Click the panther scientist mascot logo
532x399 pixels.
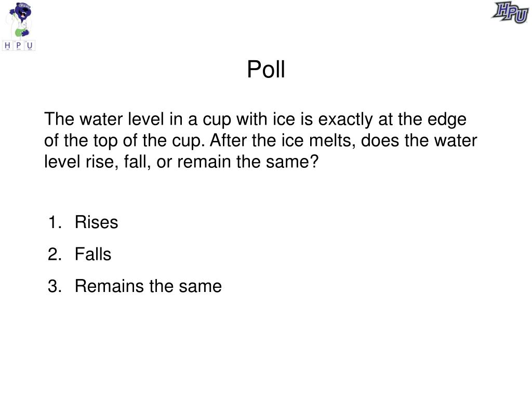coord(19,26)
